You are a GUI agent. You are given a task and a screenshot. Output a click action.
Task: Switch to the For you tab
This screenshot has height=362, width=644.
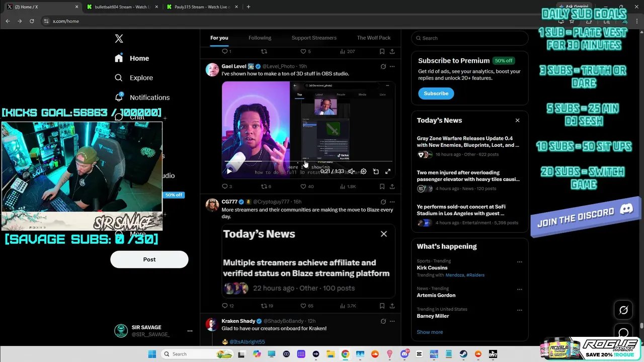tap(219, 38)
